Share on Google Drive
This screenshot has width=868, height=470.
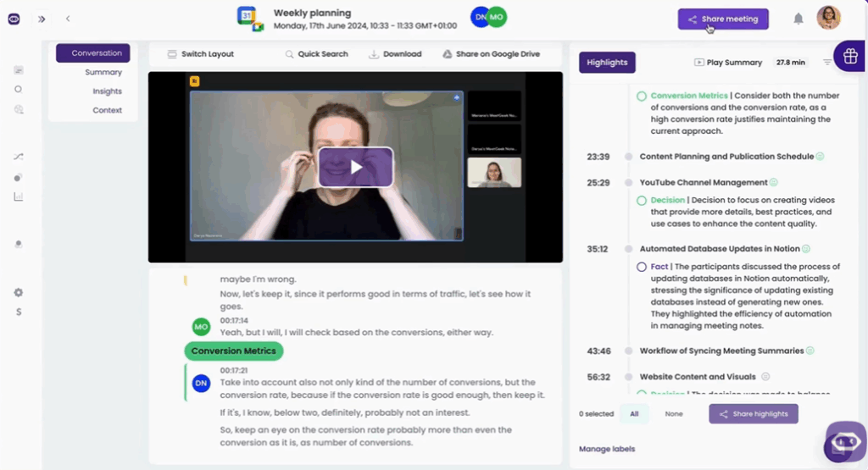click(x=491, y=54)
